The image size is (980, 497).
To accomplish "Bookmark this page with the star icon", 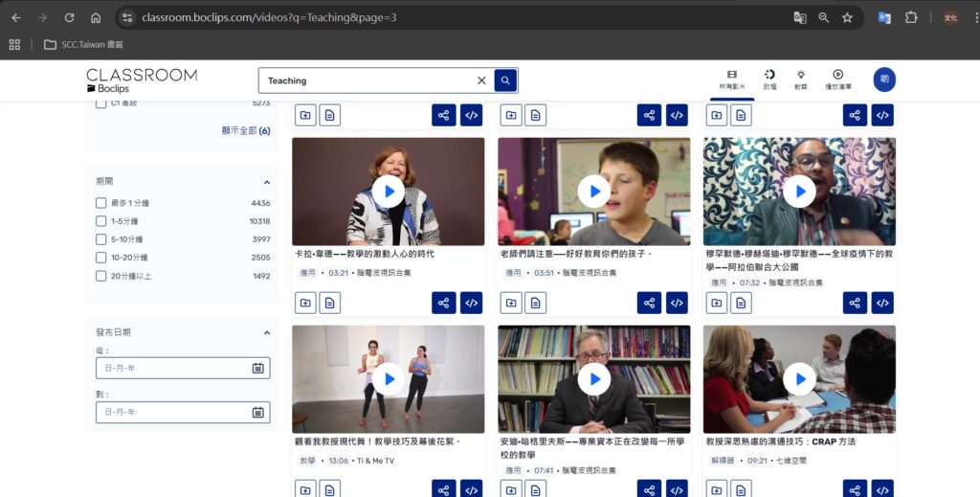I will pos(847,17).
